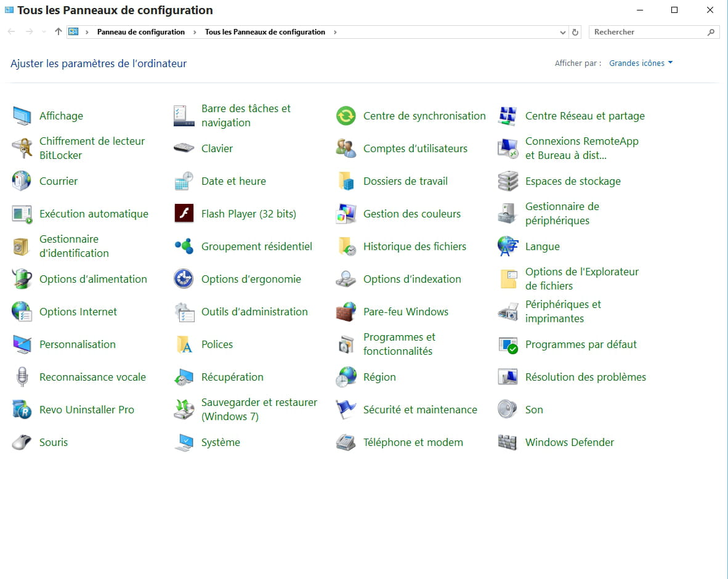
Task: Open the Récupération link
Action: pyautogui.click(x=232, y=377)
